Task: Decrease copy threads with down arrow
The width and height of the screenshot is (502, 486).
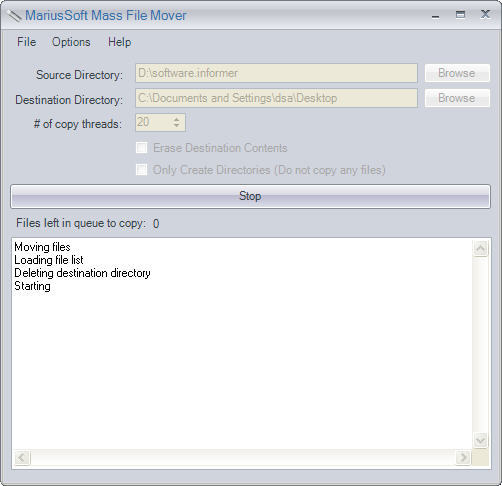Action: click(176, 126)
